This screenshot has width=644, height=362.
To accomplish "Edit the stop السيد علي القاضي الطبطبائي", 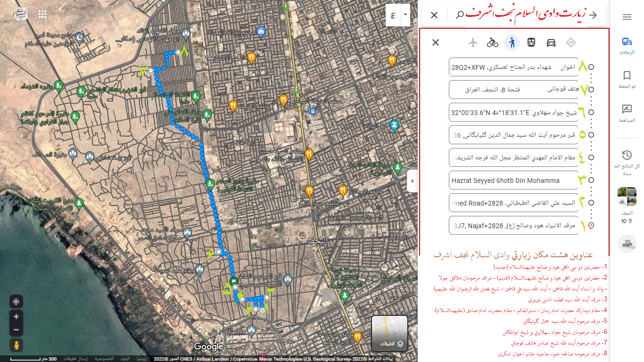I will (513, 203).
